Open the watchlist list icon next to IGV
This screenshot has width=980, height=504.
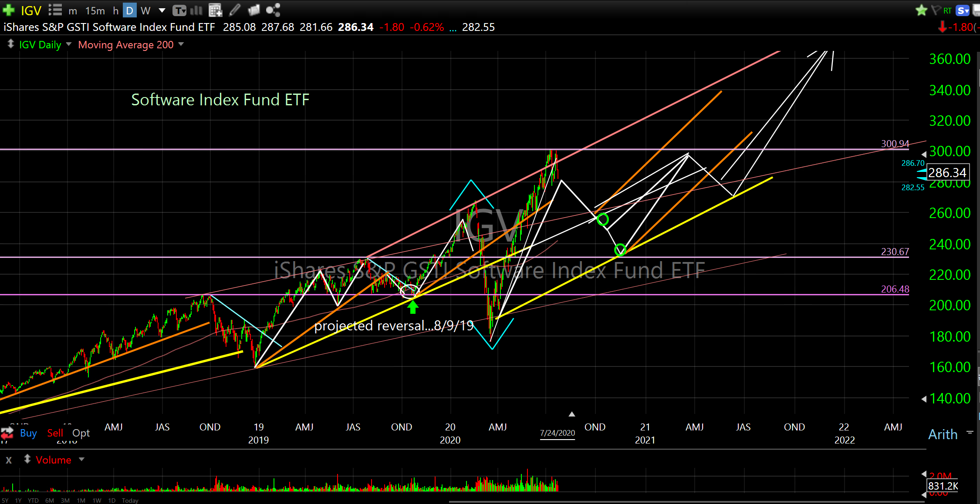tap(55, 10)
